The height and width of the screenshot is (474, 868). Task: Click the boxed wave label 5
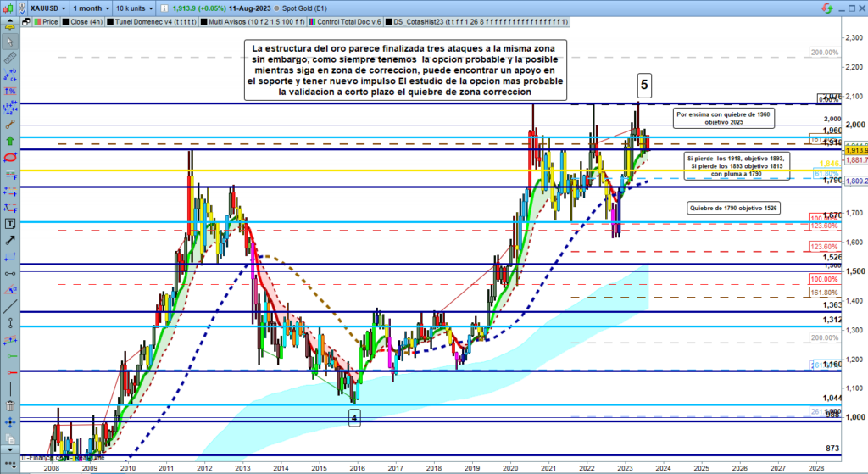(x=645, y=84)
